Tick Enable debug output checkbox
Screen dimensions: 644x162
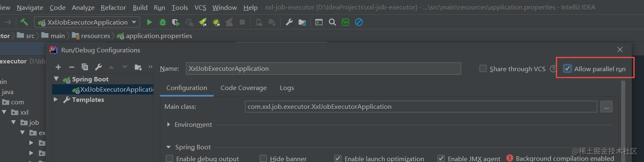pos(170,158)
